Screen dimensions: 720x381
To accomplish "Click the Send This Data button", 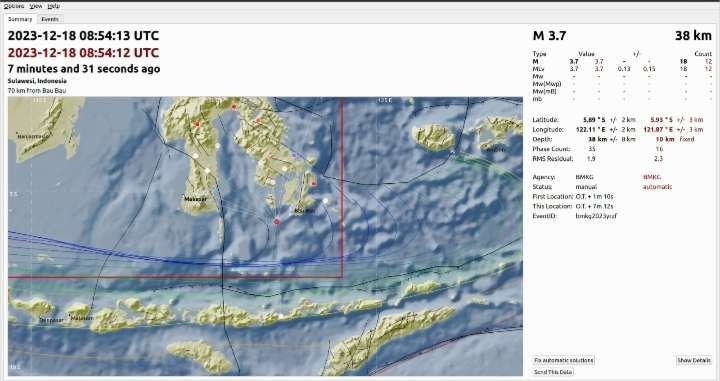I will point(553,372).
